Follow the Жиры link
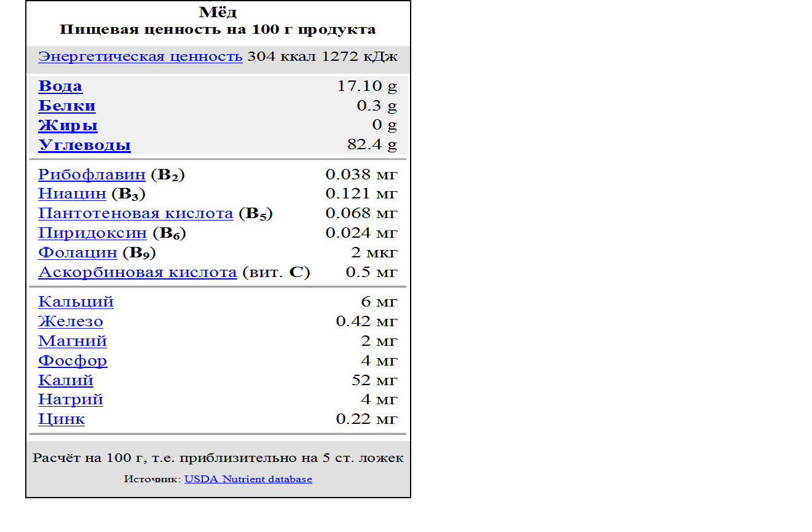The height and width of the screenshot is (532, 812). (68, 125)
